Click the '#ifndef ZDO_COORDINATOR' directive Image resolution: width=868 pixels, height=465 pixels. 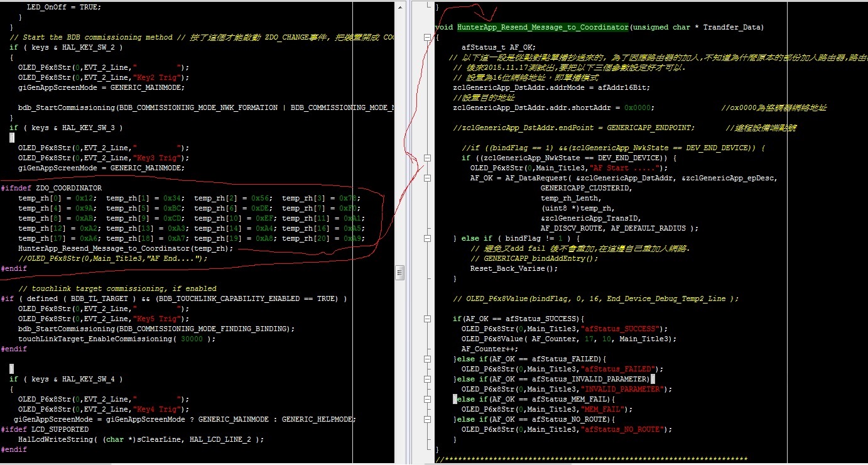click(52, 188)
